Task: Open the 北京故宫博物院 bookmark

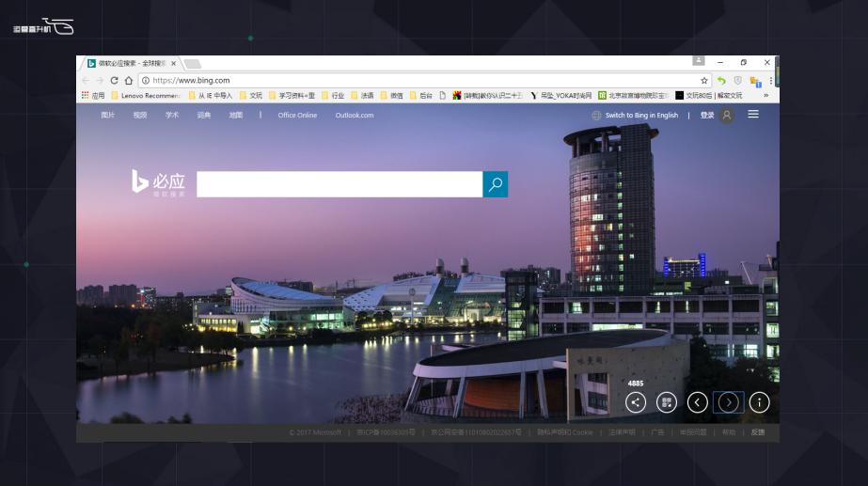Action: click(x=633, y=95)
